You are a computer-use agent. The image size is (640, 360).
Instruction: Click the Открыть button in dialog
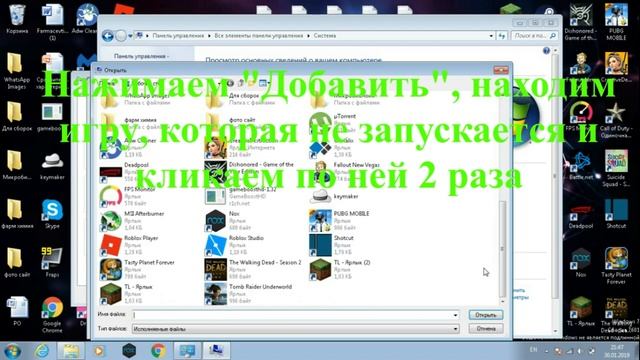pyautogui.click(x=486, y=315)
